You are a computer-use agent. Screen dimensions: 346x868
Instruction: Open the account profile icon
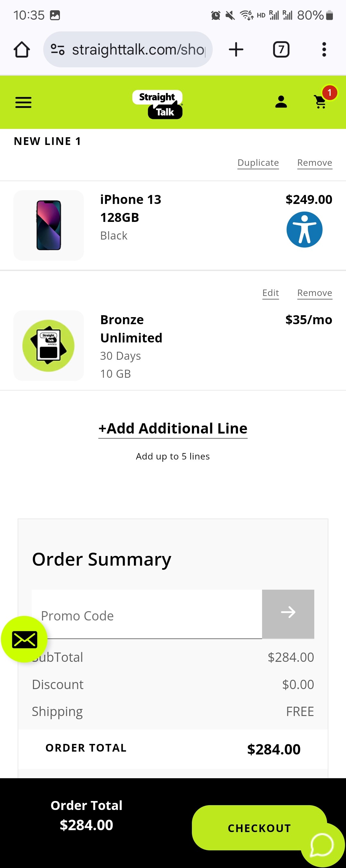pyautogui.click(x=281, y=102)
